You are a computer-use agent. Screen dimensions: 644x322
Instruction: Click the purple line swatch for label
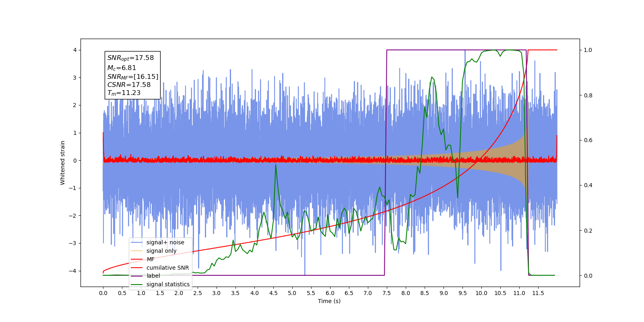137,276
